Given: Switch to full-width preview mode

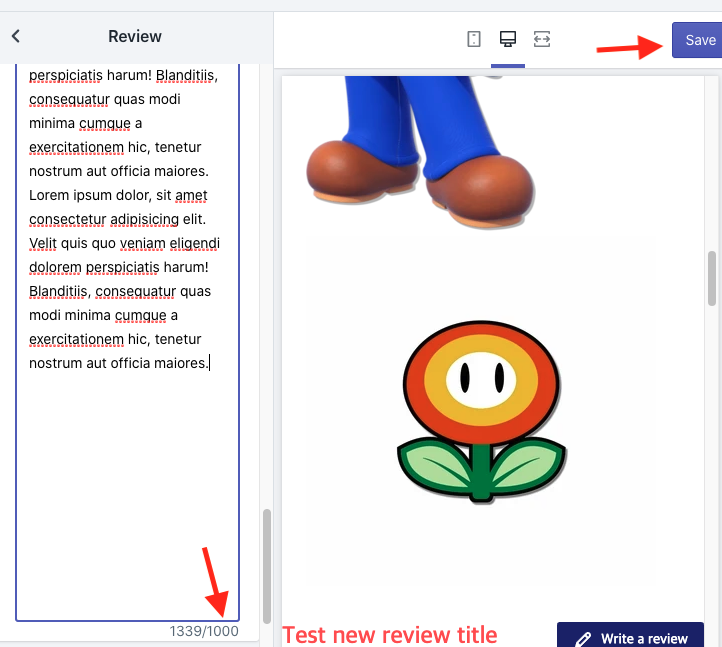Looking at the screenshot, I should 542,39.
